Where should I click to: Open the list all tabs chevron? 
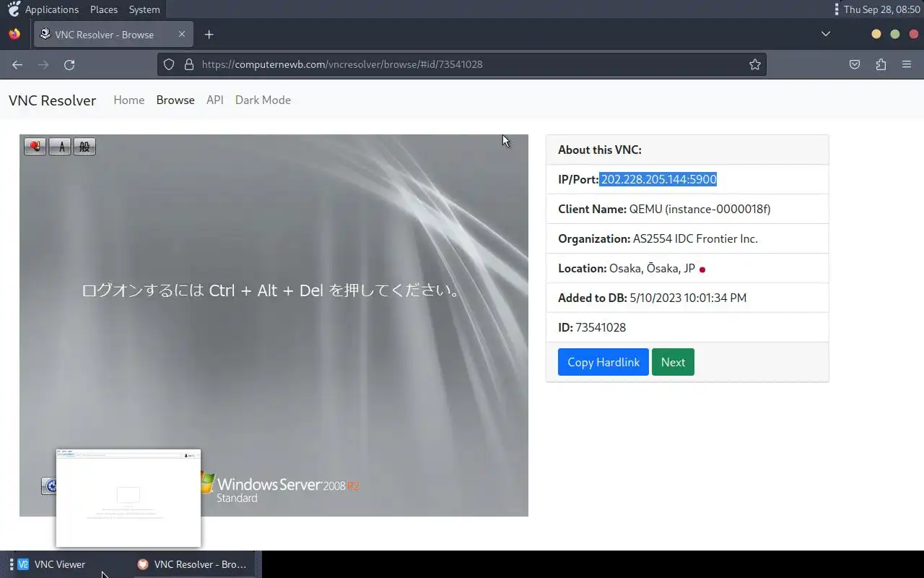click(x=826, y=34)
